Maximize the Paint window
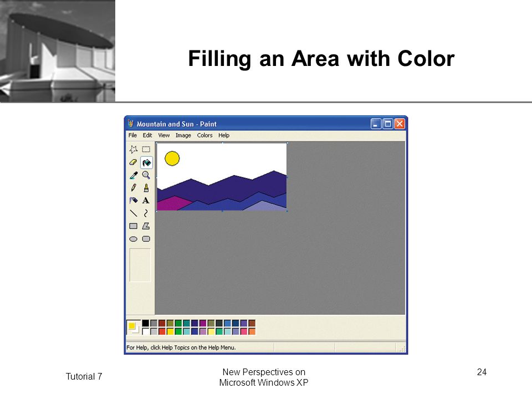 [x=388, y=124]
